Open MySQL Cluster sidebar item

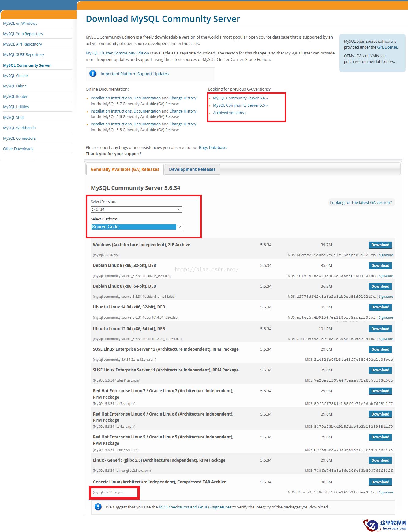point(16,76)
